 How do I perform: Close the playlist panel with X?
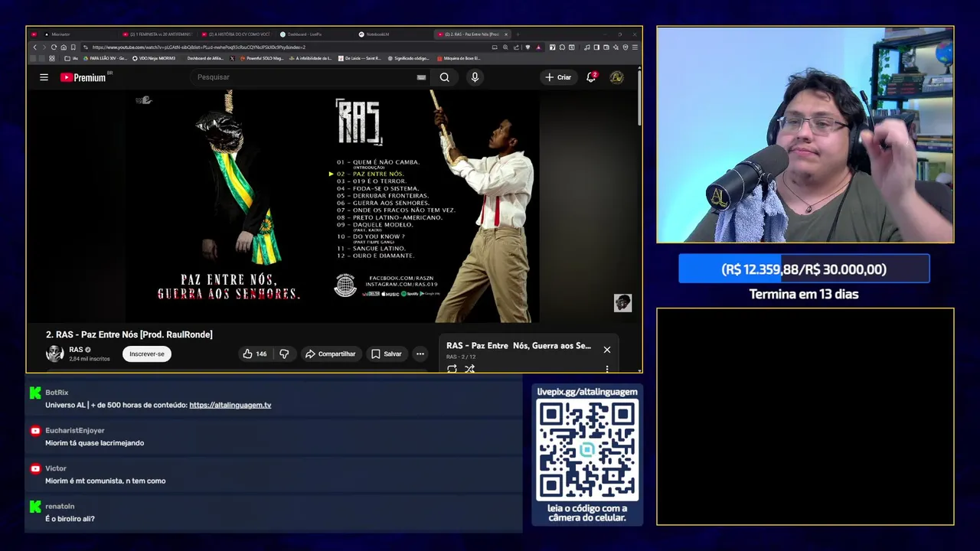607,350
